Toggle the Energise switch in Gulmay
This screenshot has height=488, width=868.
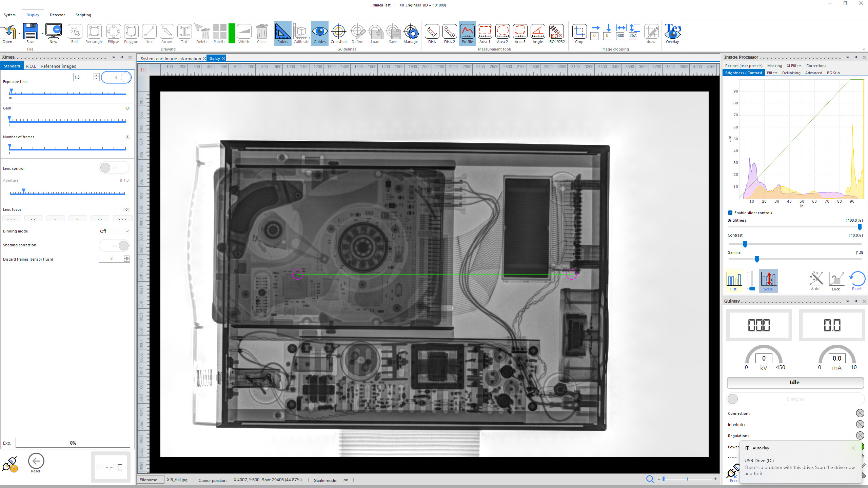[795, 399]
